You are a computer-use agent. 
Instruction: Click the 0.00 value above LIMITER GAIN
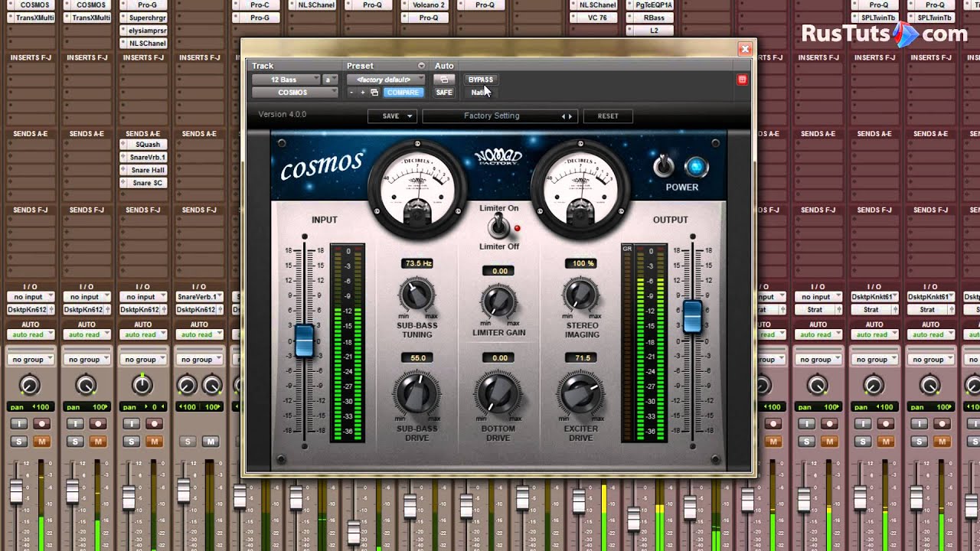point(498,271)
